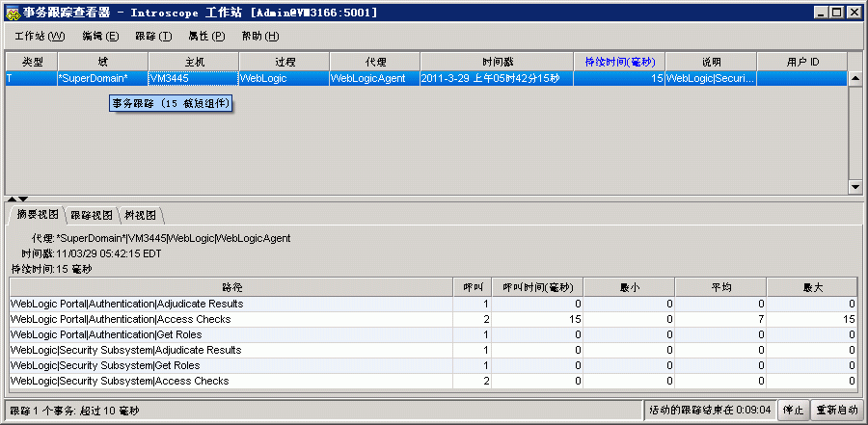The height and width of the screenshot is (425, 868).
Task: Select WebLogic Portal|Authentication|Access Checks row
Action: click(x=433, y=319)
